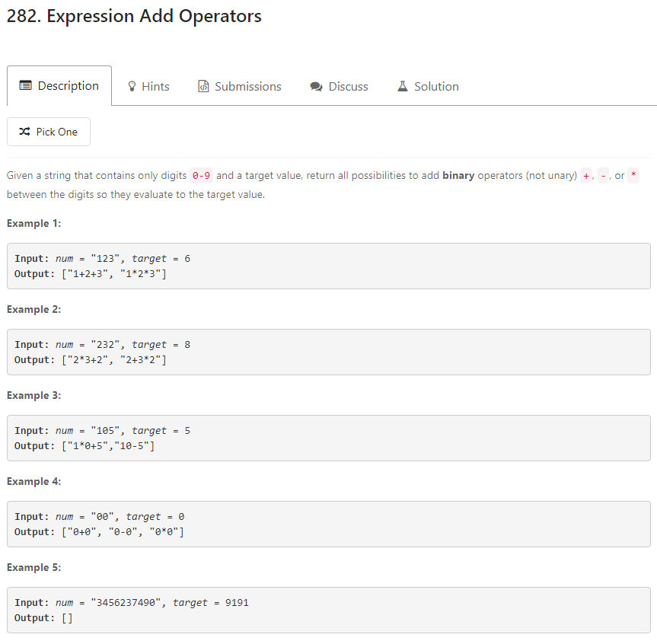657x644 pixels.
Task: Select the highlighted + operator token
Action: click(x=586, y=175)
